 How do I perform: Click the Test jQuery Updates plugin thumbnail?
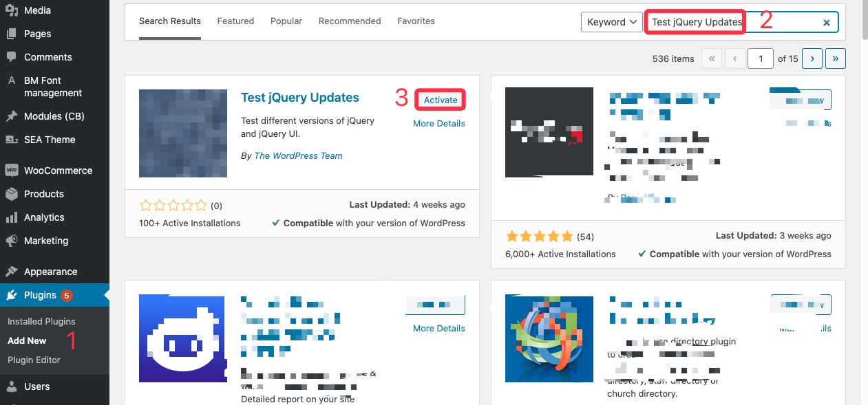click(183, 133)
